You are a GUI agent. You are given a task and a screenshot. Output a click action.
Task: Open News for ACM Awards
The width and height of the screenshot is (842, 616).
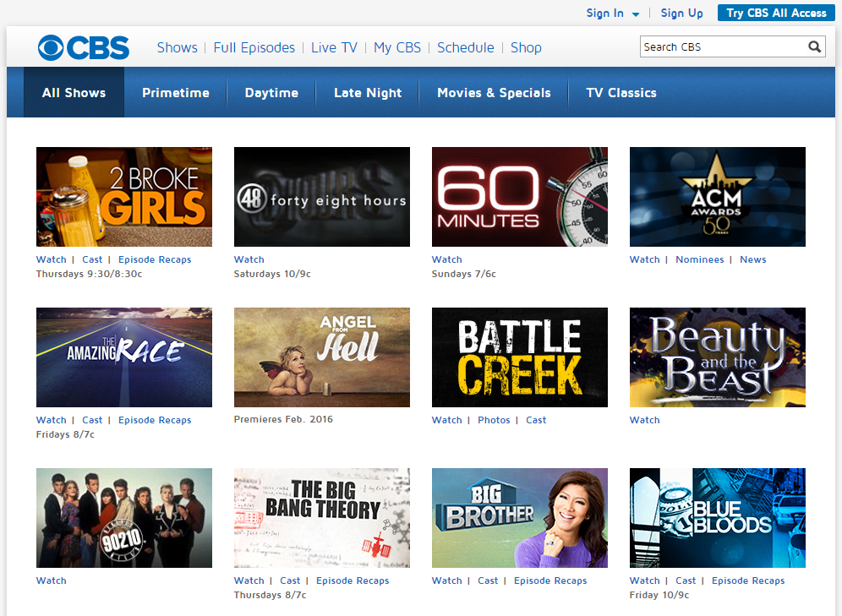[x=753, y=259]
